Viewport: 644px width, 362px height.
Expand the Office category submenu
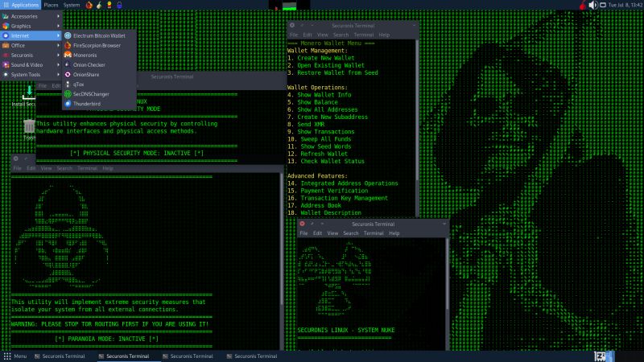(31, 46)
